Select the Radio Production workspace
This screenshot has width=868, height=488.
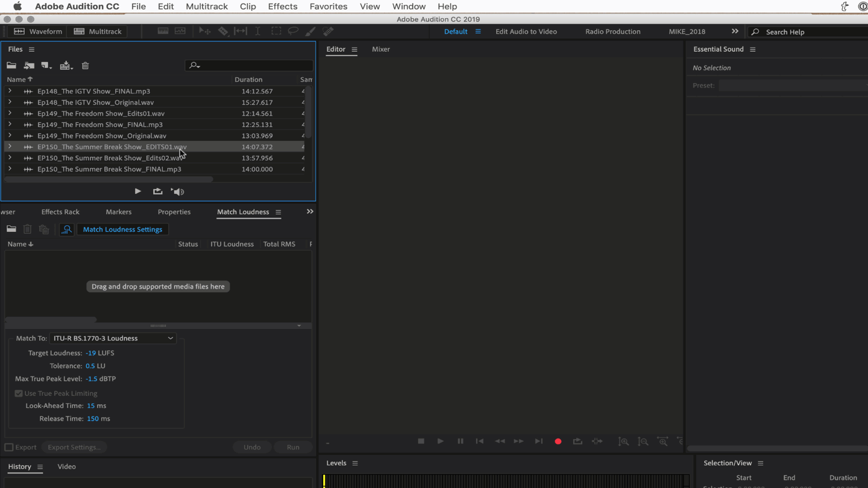point(613,31)
